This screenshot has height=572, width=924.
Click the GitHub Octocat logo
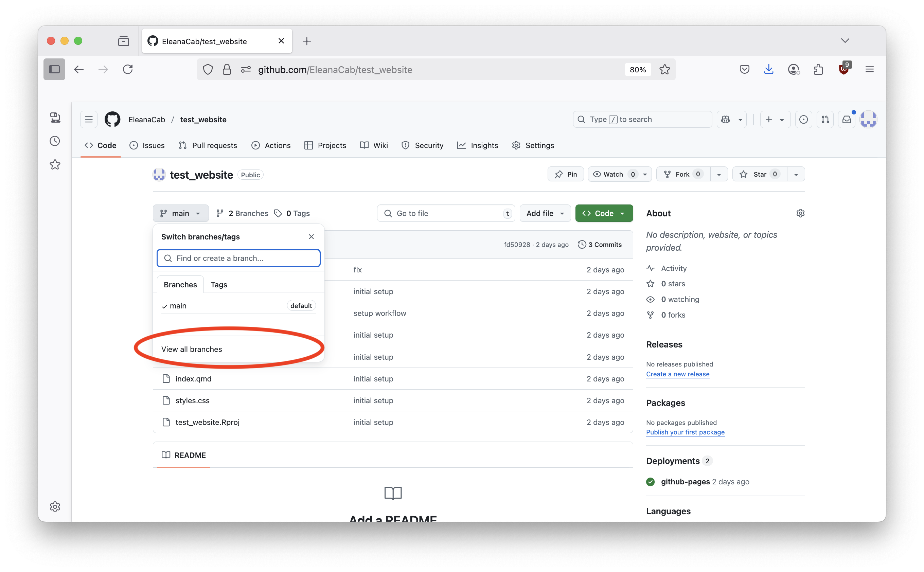pyautogui.click(x=112, y=120)
